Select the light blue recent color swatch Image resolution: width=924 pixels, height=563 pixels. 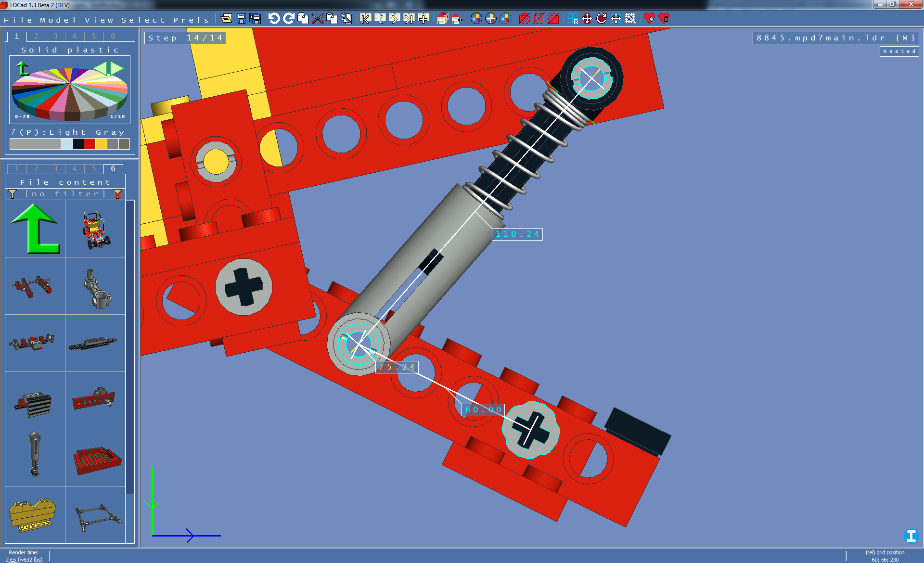[66, 143]
